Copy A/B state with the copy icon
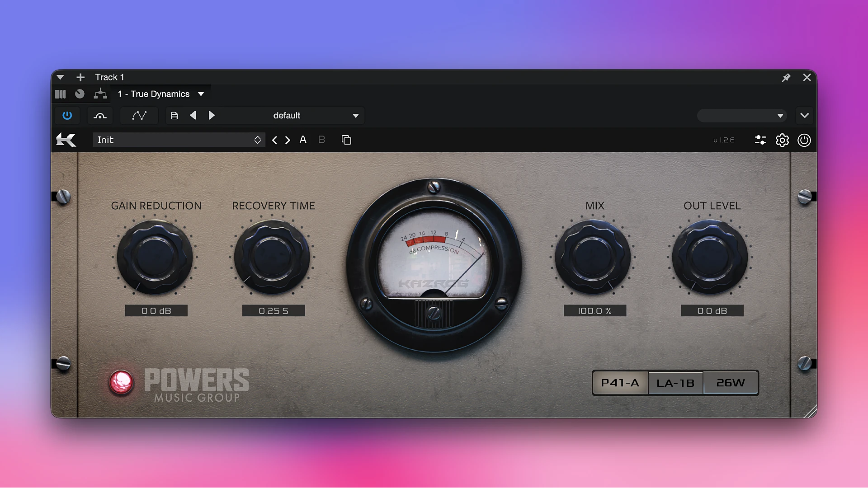Viewport: 868px width, 488px height. (346, 140)
